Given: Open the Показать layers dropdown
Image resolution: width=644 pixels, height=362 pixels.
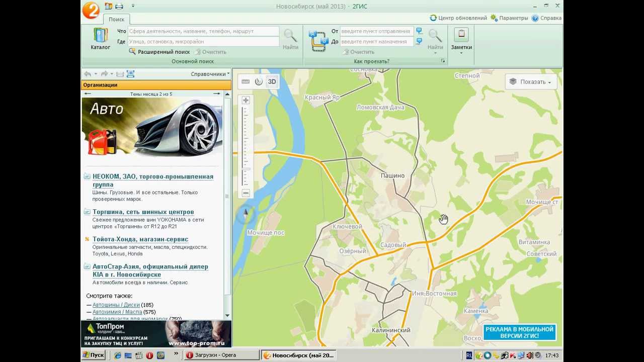Looking at the screenshot, I should tap(531, 82).
